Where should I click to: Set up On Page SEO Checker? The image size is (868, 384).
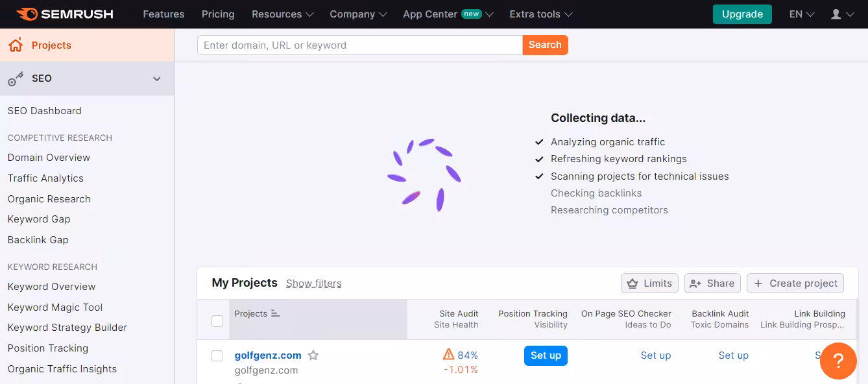pyautogui.click(x=656, y=355)
